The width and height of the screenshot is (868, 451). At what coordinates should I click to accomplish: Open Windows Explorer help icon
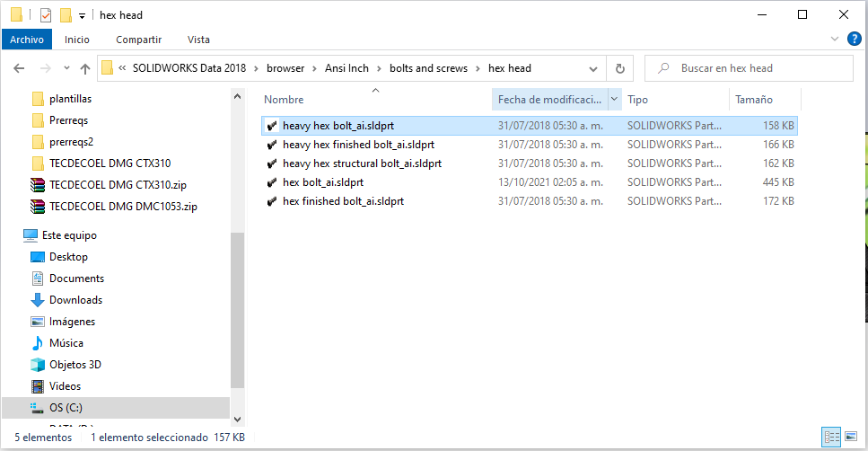point(855,39)
